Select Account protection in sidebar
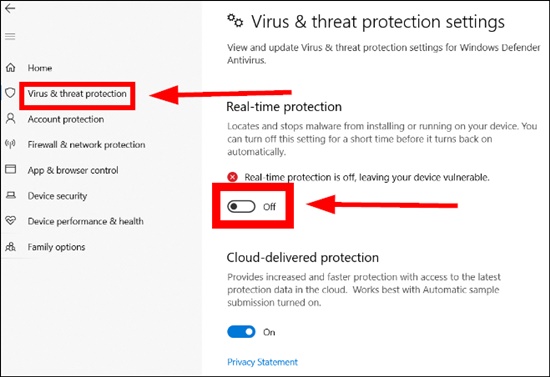550x377 pixels. pyautogui.click(x=66, y=119)
